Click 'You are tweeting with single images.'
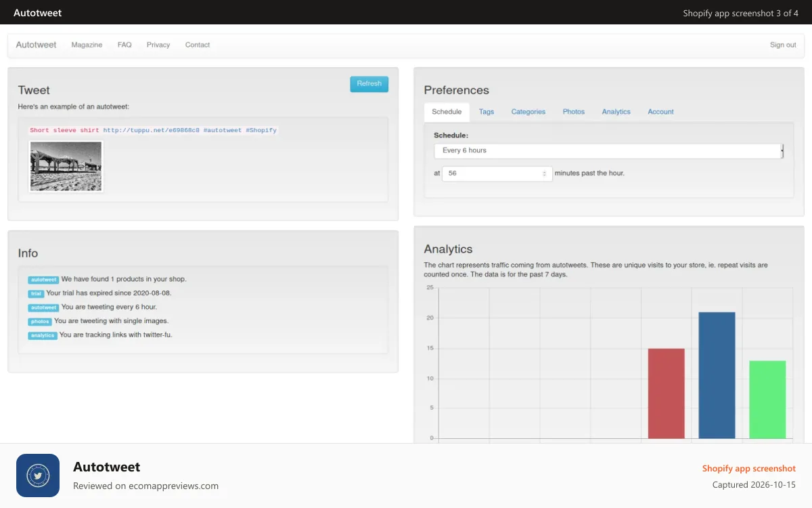Screen dimensions: 812x508 (x=112, y=321)
